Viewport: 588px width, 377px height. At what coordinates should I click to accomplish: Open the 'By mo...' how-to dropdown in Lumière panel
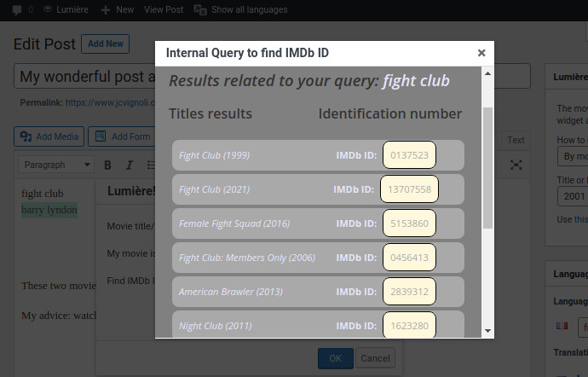[573, 156]
